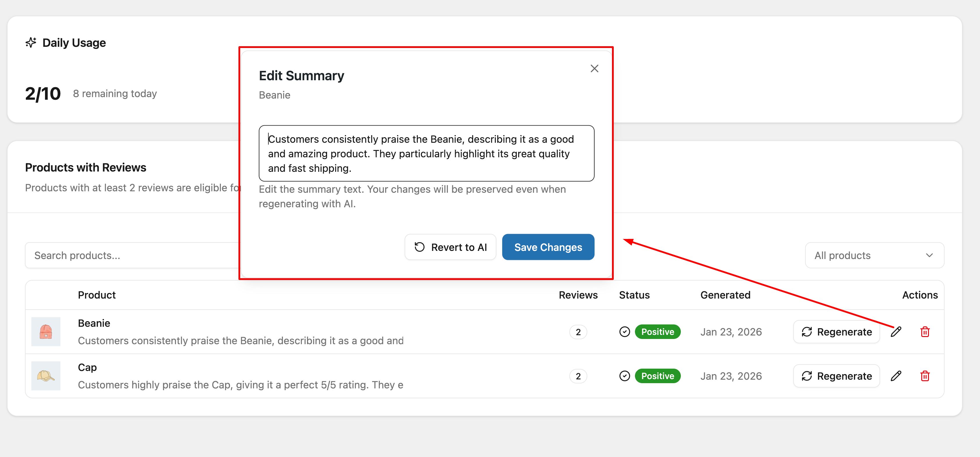Click the check-circle status icon for Beanie
The height and width of the screenshot is (457, 980).
pos(624,332)
